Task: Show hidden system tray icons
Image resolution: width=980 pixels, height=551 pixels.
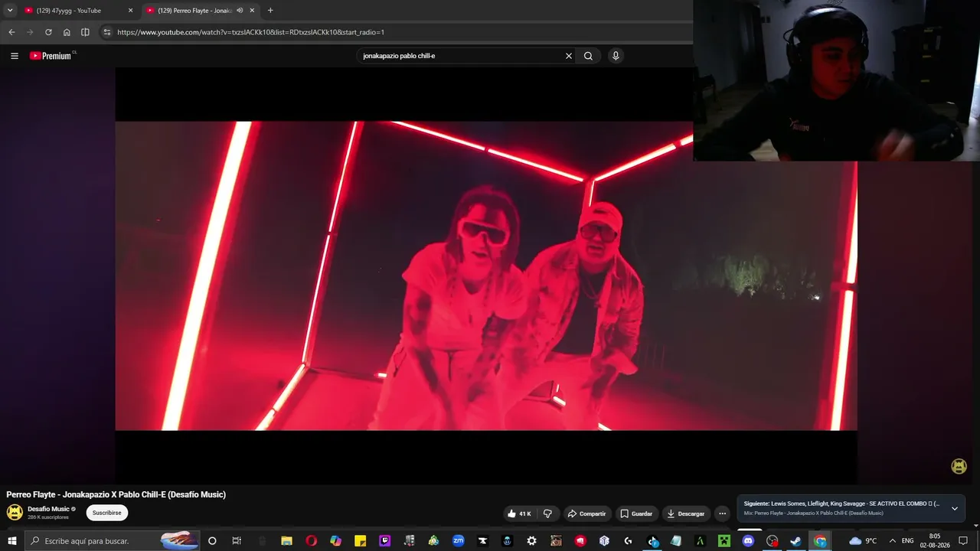Action: pyautogui.click(x=892, y=541)
